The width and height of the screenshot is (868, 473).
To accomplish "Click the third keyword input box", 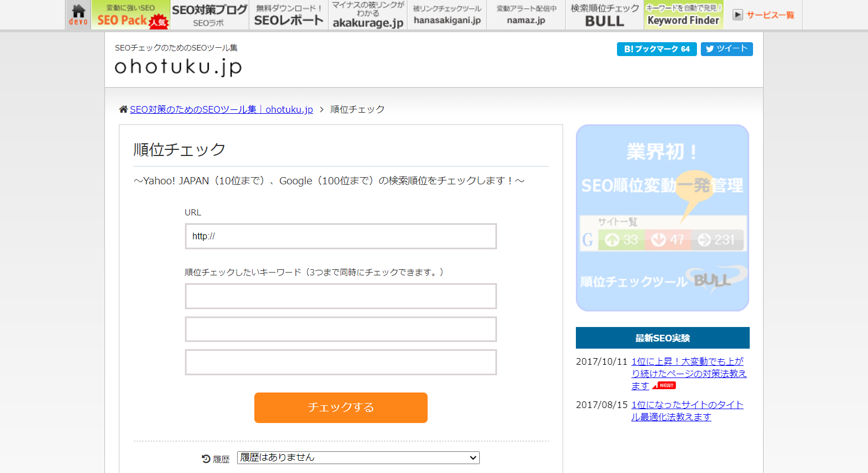I will 340,363.
